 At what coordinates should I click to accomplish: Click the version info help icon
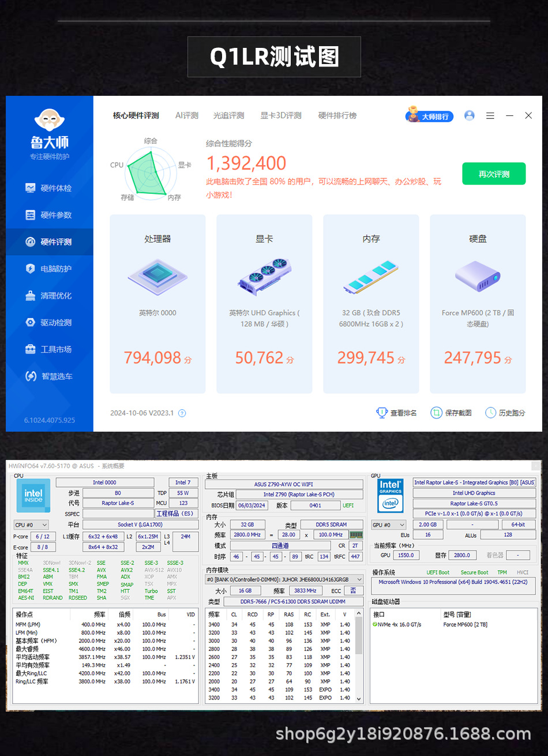click(182, 413)
